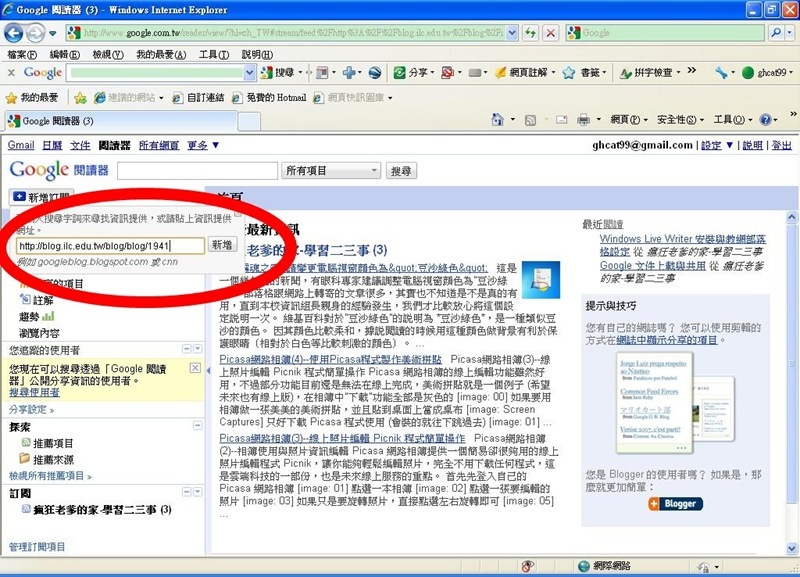
Task: Open the IE help question mark icon
Action: 765,120
